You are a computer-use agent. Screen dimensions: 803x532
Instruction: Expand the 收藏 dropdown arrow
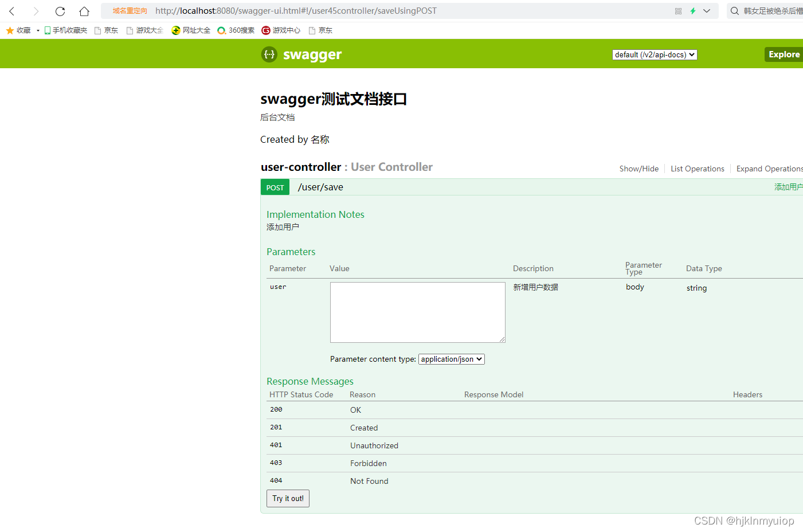tap(38, 30)
